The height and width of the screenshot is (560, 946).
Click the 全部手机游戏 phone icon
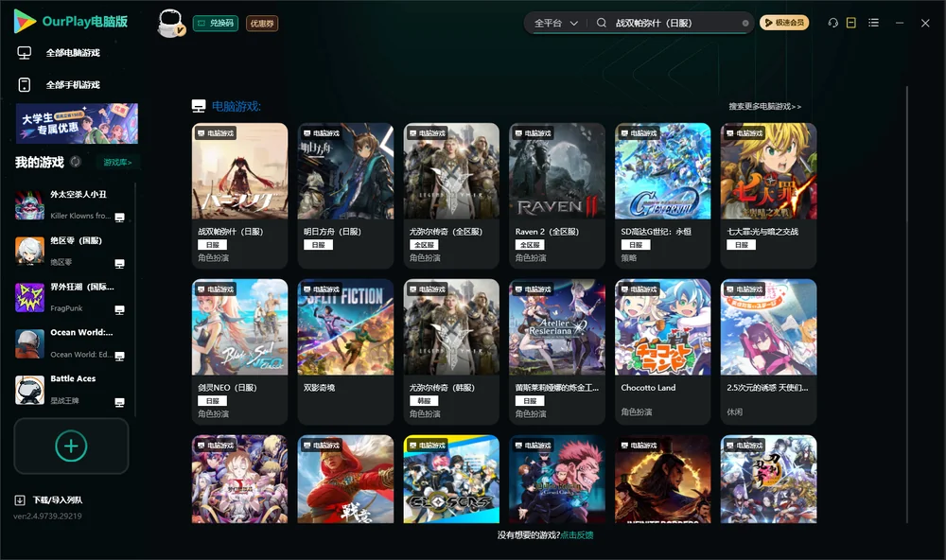25,84
